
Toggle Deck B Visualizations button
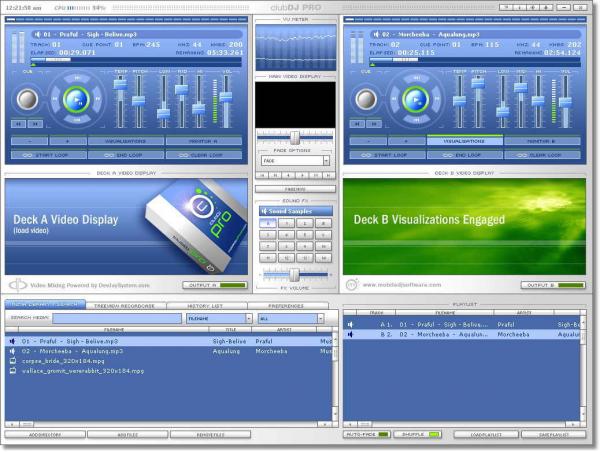coord(465,141)
